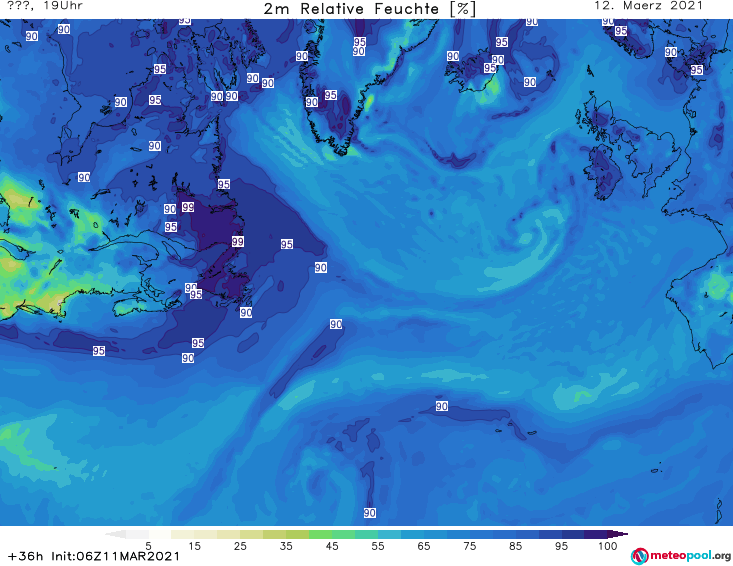Pick the green legend band between 45 and 55
733x566 pixels.
(343, 534)
